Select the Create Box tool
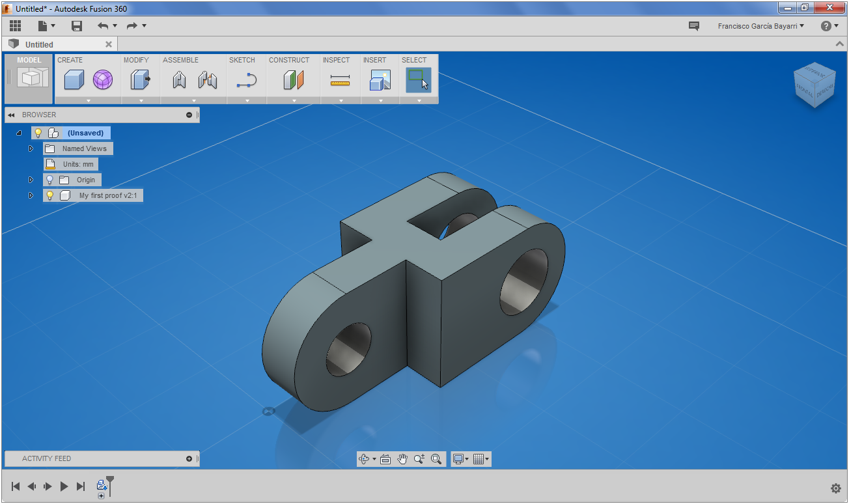849x504 pixels. coord(74,80)
